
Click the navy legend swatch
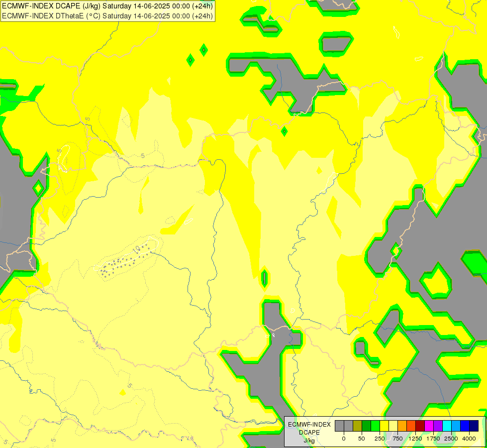(474, 426)
